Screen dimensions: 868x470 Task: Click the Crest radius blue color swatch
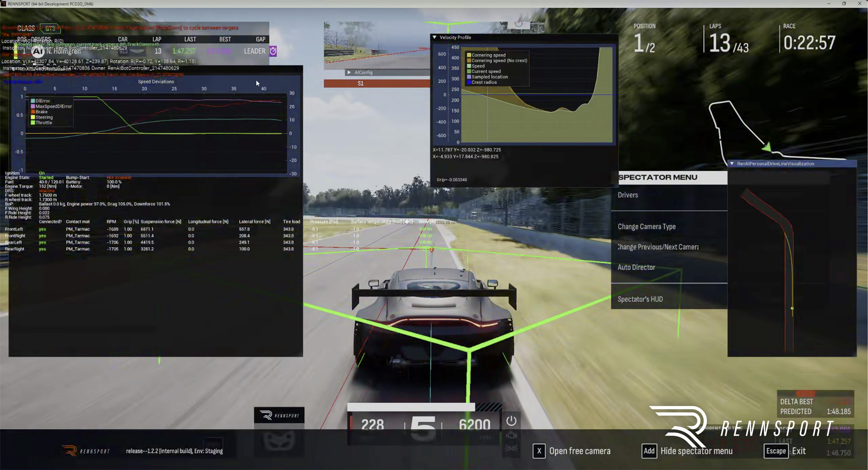pos(469,82)
